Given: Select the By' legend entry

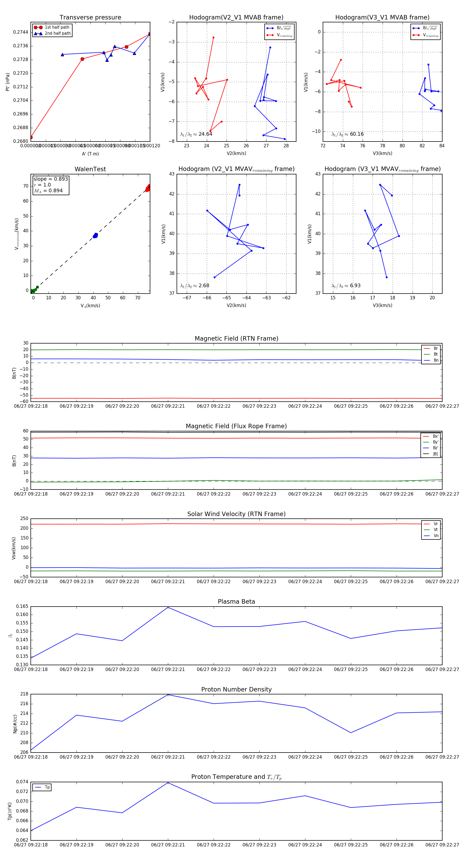Looking at the screenshot, I should click(x=431, y=442).
